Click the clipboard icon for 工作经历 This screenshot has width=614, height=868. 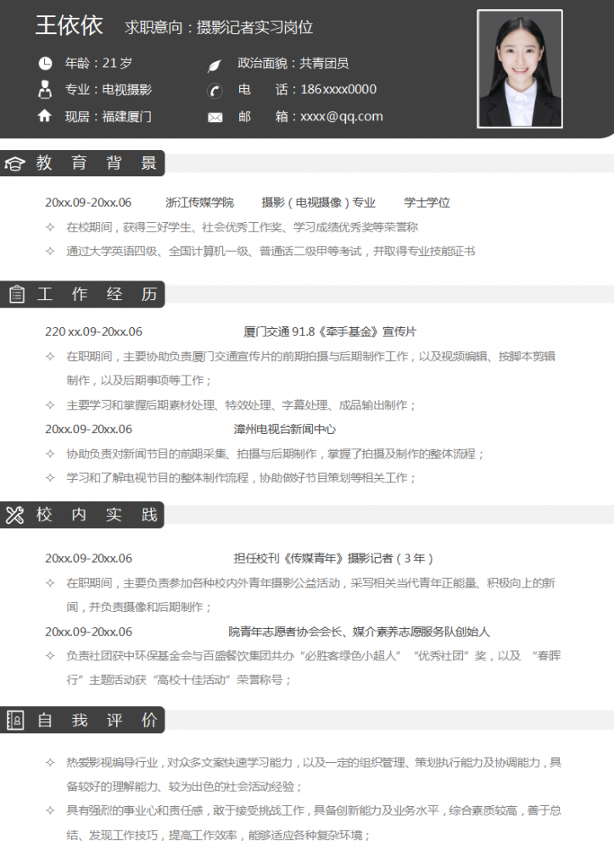pos(15,294)
